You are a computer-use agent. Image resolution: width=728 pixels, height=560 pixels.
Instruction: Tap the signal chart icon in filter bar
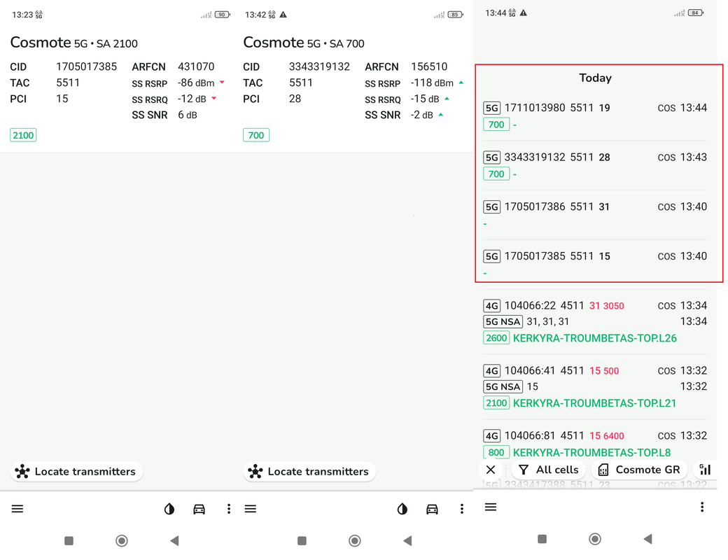pyautogui.click(x=705, y=470)
